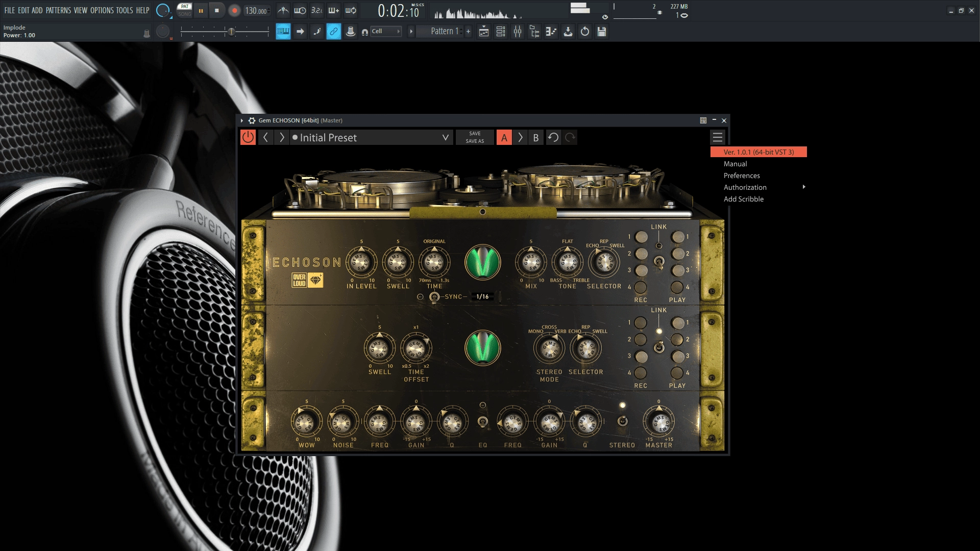This screenshot has width=980, height=551.
Task: Click the plugin undo arrow
Action: point(553,137)
